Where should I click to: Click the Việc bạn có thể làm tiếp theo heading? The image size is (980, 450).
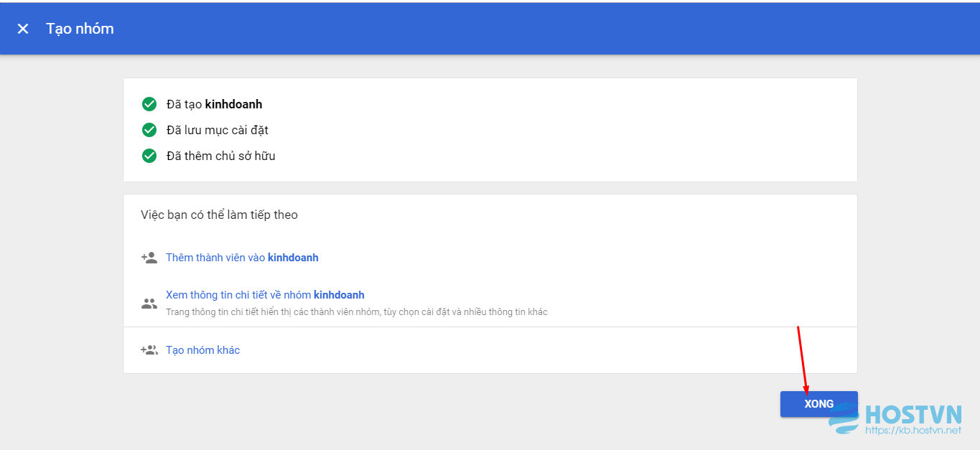click(x=219, y=215)
